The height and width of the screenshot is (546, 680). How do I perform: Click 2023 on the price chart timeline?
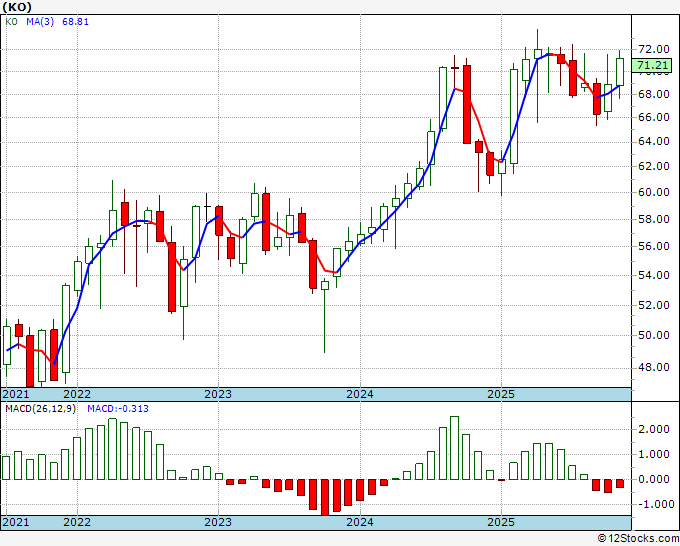[x=218, y=394]
